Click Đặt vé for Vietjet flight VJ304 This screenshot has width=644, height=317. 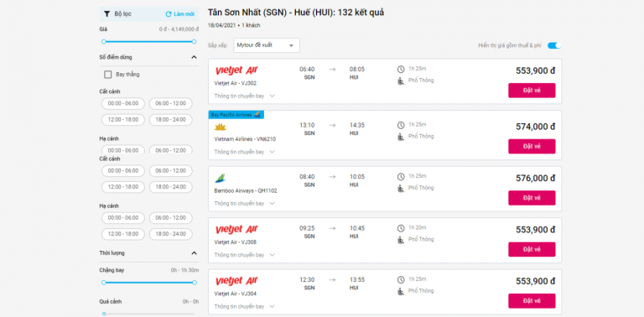(x=532, y=301)
